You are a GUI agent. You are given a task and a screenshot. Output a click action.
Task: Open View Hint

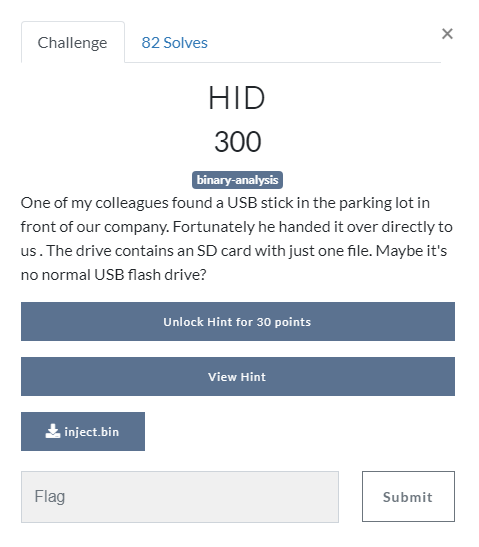coord(238,376)
